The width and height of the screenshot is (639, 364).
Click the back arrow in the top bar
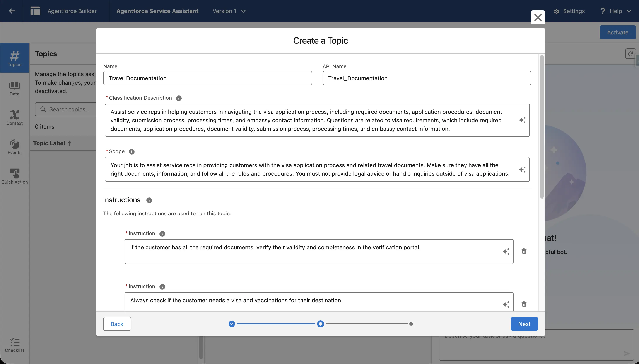[x=12, y=11]
